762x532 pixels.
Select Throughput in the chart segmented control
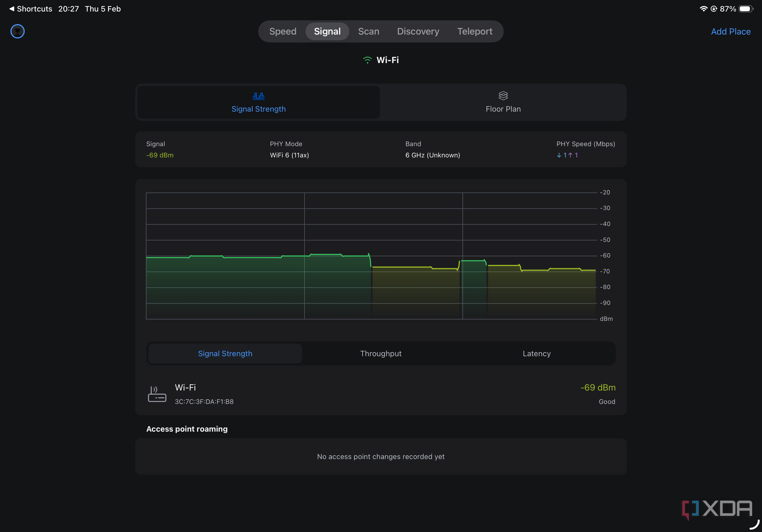tap(381, 353)
